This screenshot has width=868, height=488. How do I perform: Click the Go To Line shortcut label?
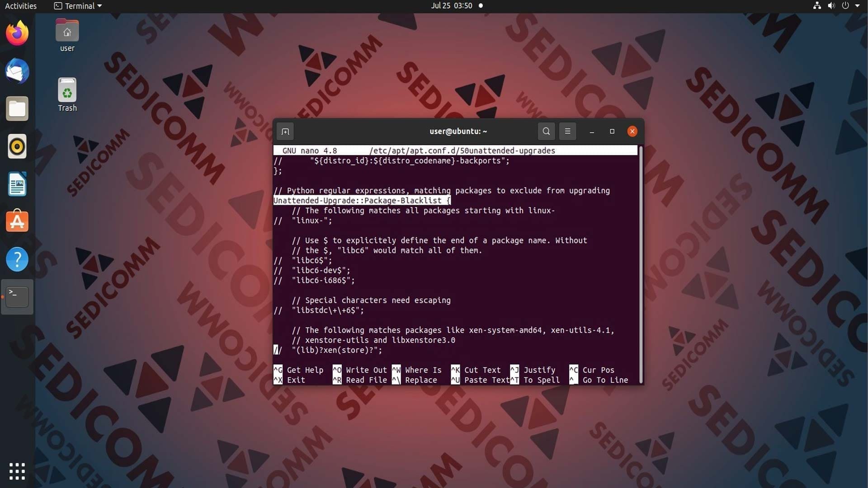coord(605,380)
